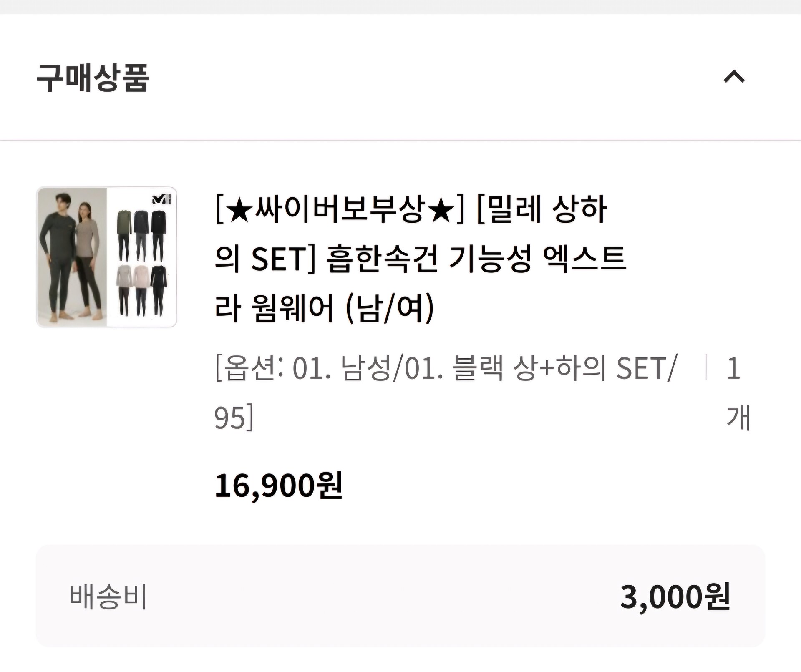The height and width of the screenshot is (672, 801).
Task: Click the female model in product photo
Action: tap(87, 259)
